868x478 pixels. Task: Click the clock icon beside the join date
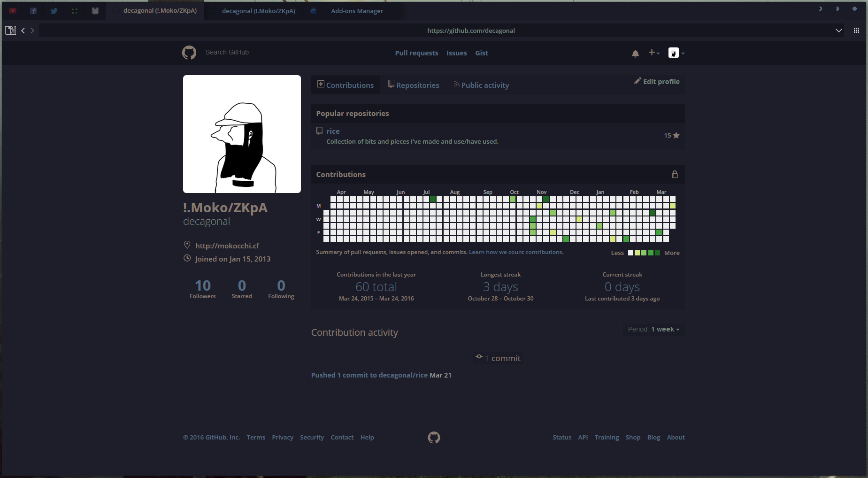pos(187,258)
